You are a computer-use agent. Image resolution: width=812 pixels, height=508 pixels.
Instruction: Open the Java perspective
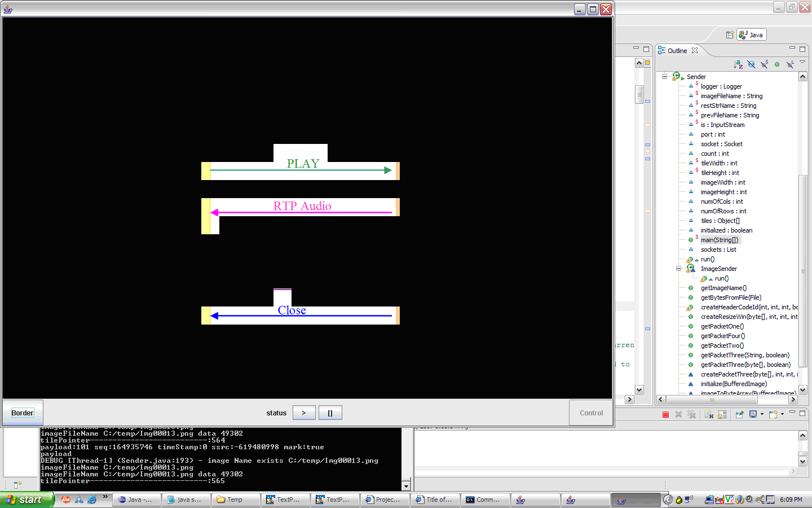(x=752, y=35)
